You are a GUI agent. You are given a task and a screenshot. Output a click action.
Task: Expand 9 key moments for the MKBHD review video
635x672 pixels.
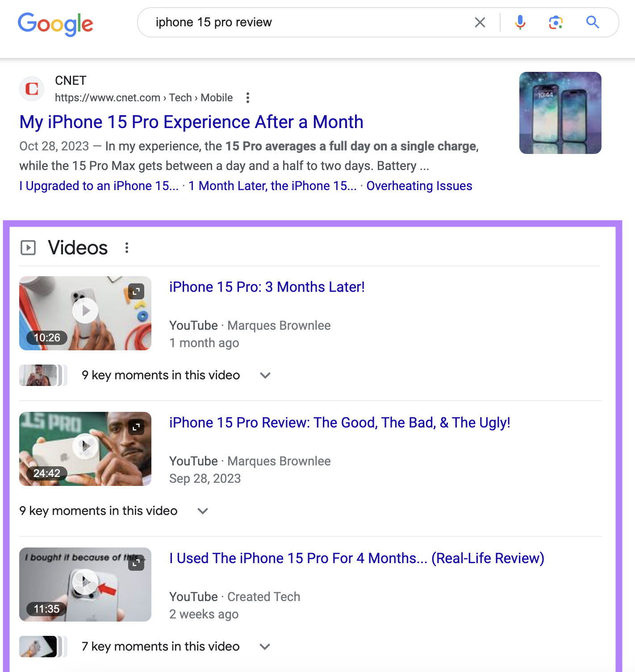[202, 511]
